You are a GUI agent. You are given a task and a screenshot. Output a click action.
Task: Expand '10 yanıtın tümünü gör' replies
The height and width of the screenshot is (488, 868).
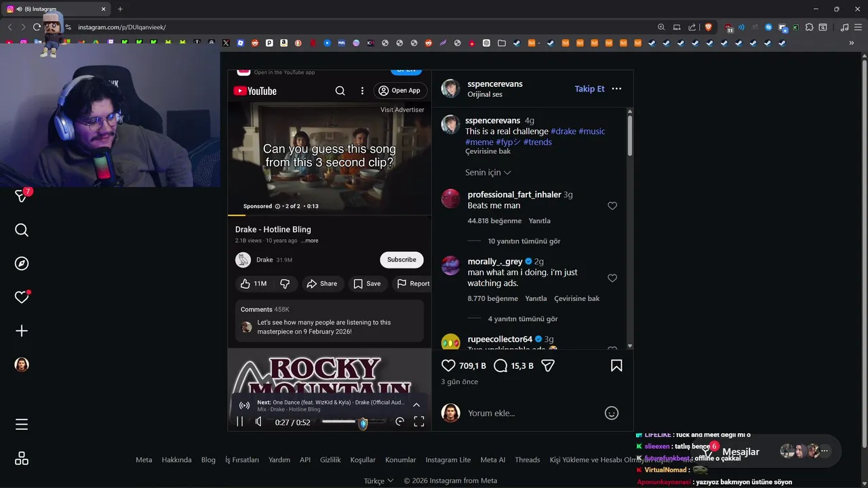click(x=524, y=241)
